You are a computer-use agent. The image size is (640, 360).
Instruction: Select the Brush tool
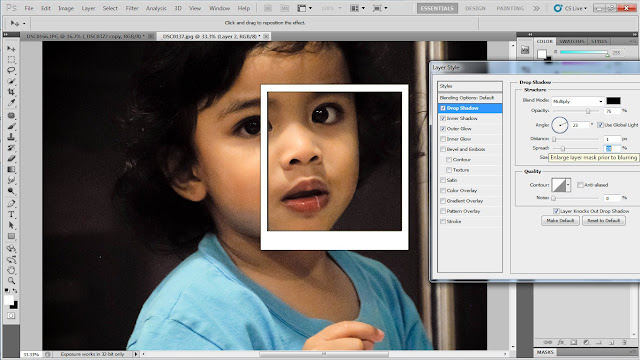(11, 126)
